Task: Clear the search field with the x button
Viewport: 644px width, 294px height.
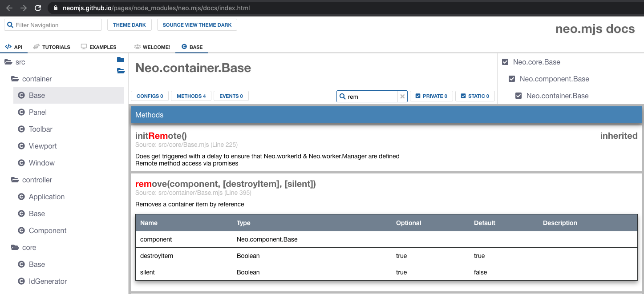Action: pos(402,96)
